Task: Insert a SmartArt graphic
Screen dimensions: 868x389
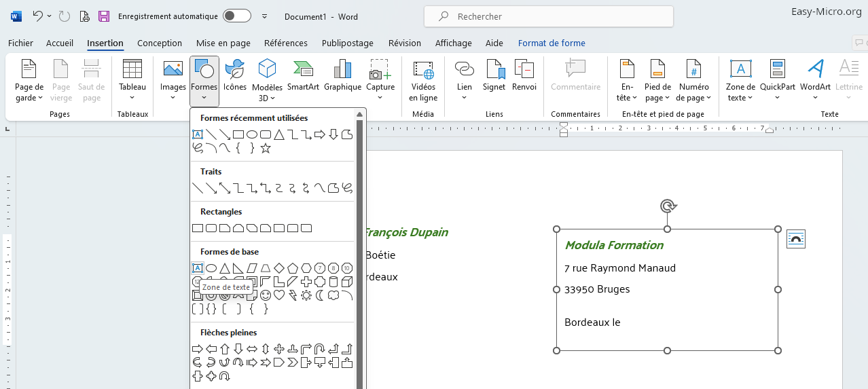Action: click(303, 75)
